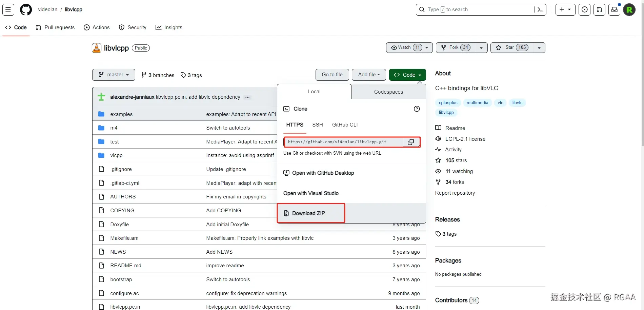Select the SSH clone option
Screen dimensions: 644x310
click(x=318, y=125)
